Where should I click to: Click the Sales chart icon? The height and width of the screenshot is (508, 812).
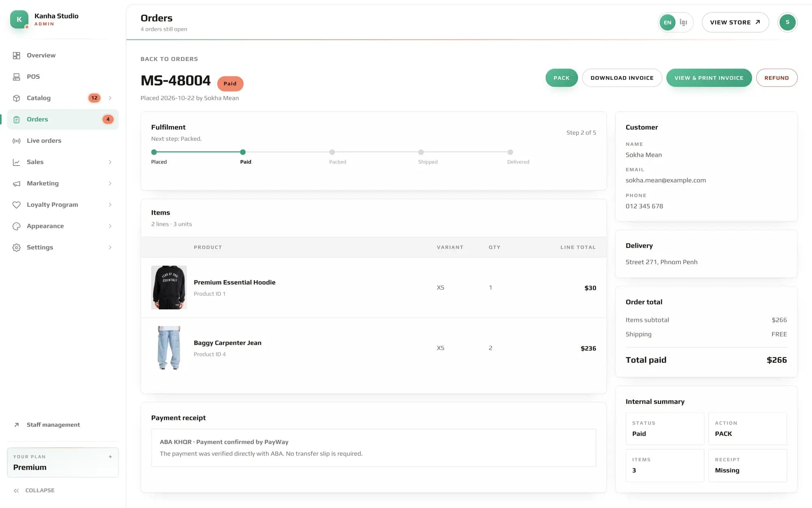tap(16, 162)
